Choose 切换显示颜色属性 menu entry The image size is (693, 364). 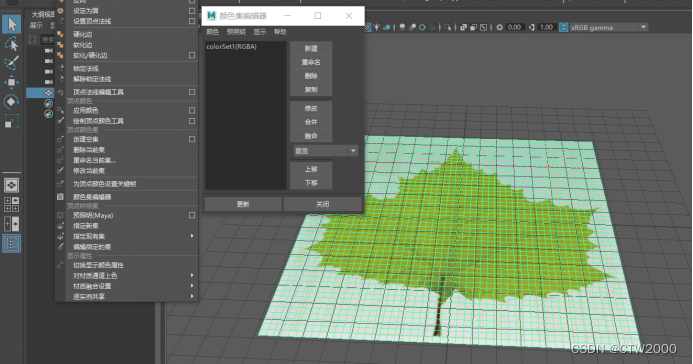tap(98, 265)
